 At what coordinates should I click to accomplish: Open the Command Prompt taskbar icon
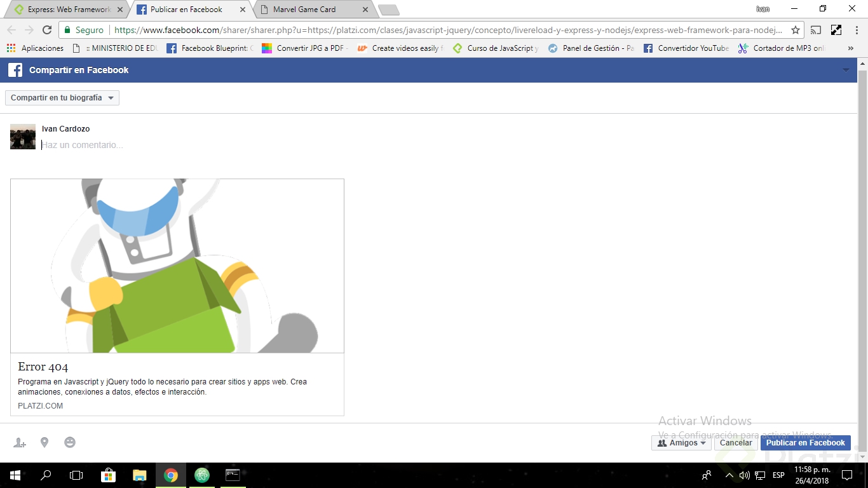click(233, 475)
